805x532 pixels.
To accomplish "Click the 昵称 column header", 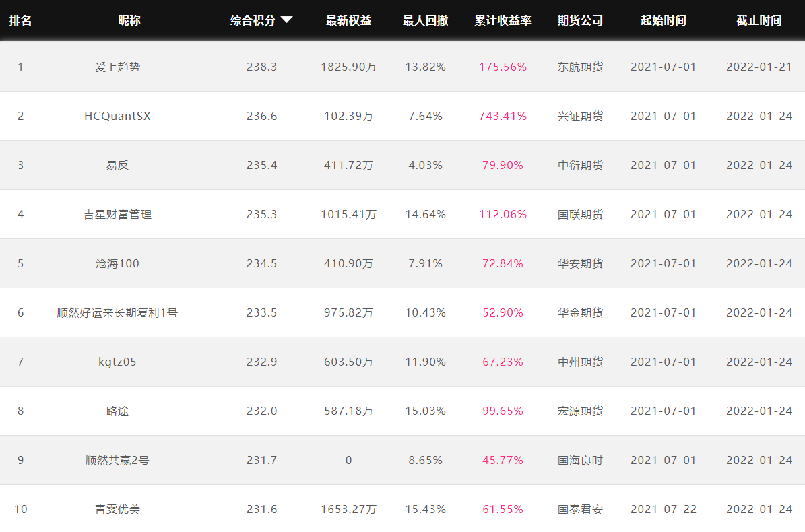I will pyautogui.click(x=129, y=20).
